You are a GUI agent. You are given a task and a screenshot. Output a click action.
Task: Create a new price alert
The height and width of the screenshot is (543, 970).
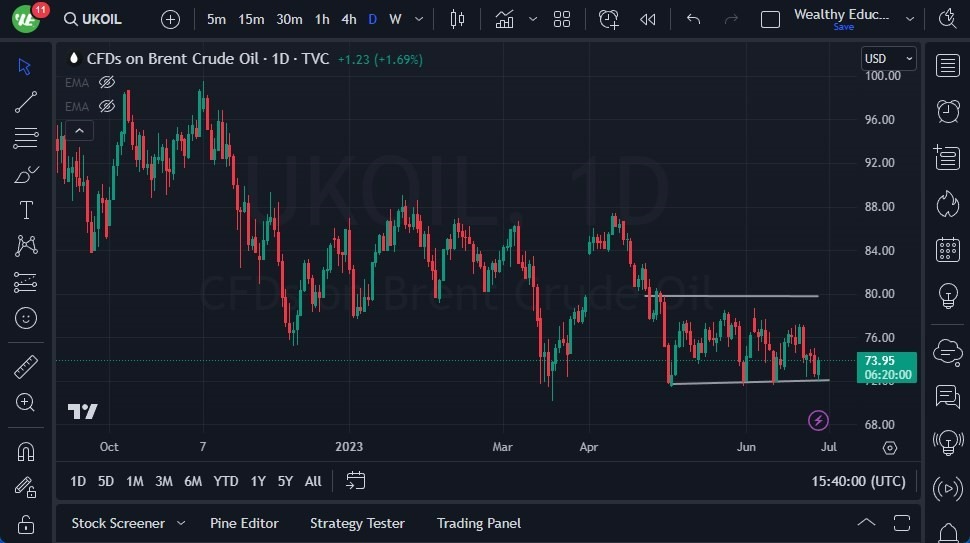coord(609,19)
